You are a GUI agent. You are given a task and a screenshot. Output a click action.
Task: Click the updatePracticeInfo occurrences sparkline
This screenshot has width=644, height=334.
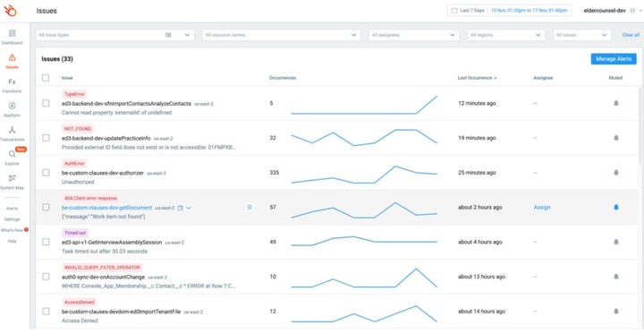[x=364, y=138]
